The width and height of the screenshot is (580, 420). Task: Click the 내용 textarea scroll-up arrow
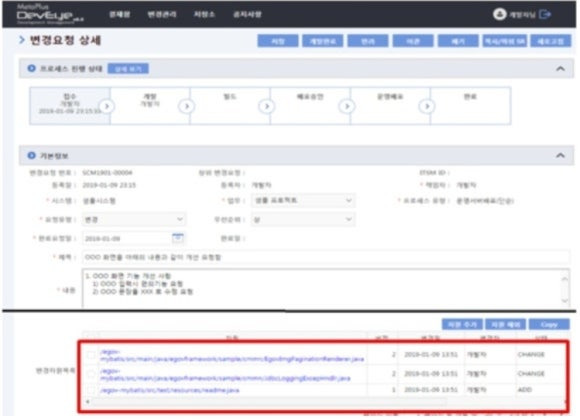point(564,278)
